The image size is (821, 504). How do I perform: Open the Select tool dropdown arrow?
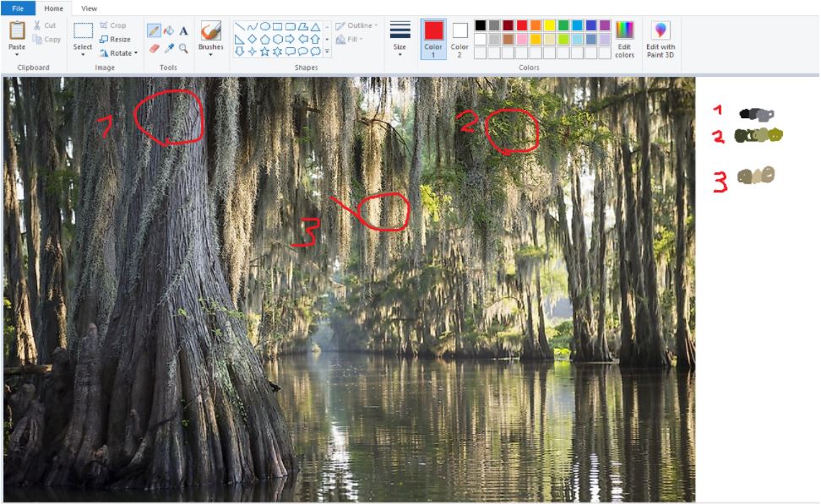pos(83,55)
